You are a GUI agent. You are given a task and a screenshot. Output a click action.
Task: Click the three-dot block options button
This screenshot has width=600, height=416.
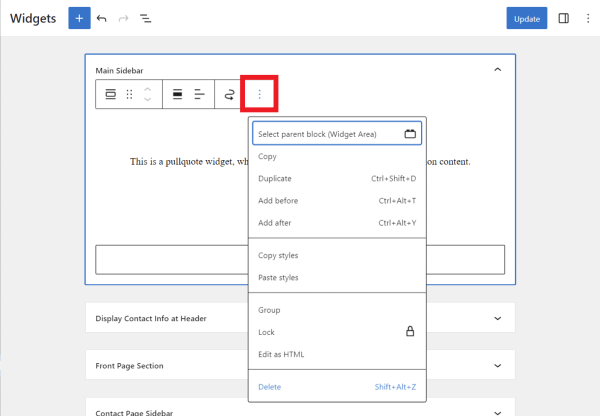click(259, 94)
